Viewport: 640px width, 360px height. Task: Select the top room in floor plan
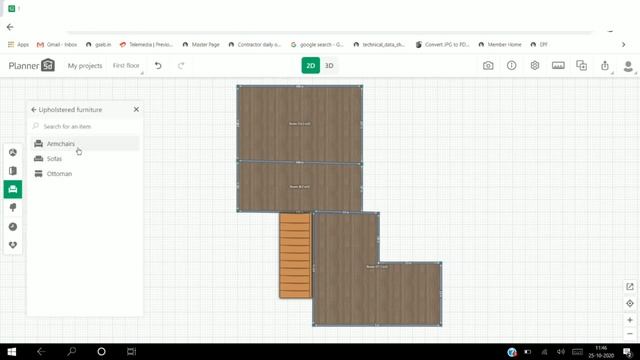point(300,124)
